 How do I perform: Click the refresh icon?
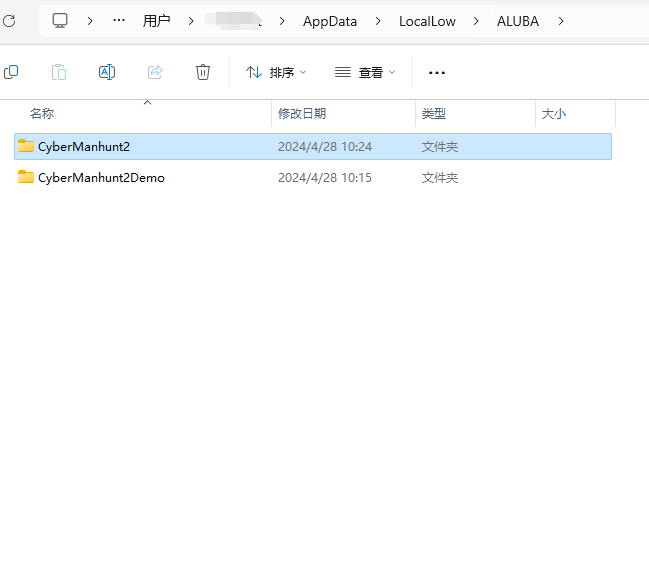coord(9,21)
